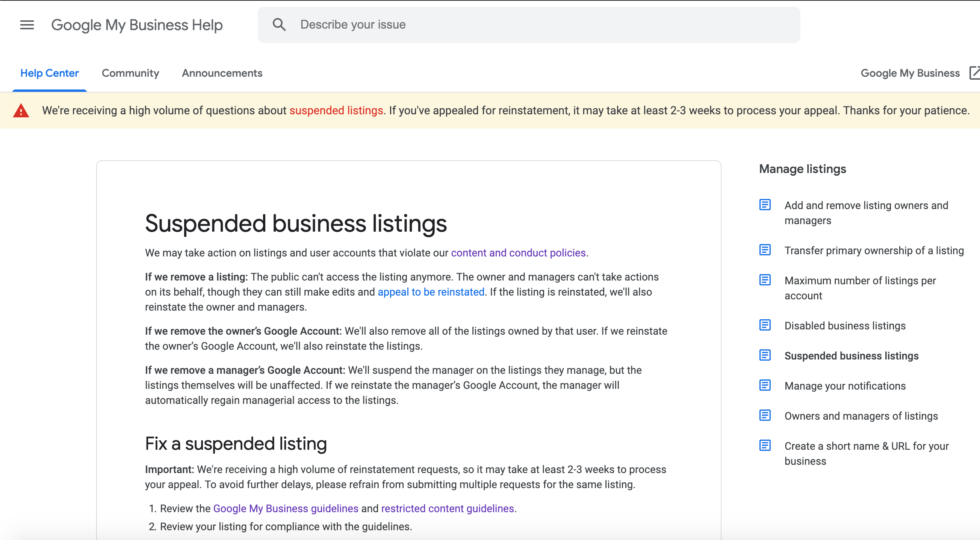The width and height of the screenshot is (980, 540).
Task: Open the hamburger main menu
Action: [x=27, y=25]
